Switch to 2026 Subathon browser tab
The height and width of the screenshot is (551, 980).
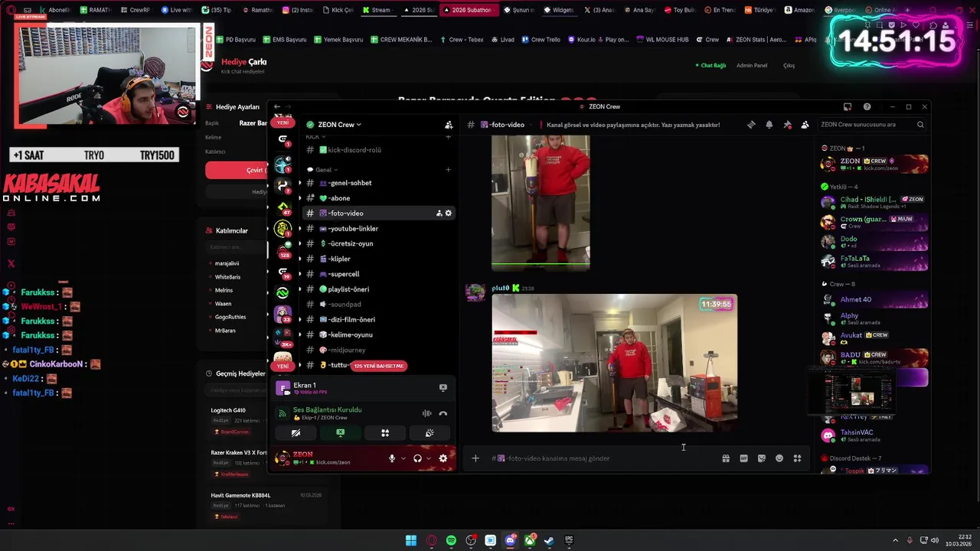tap(469, 10)
